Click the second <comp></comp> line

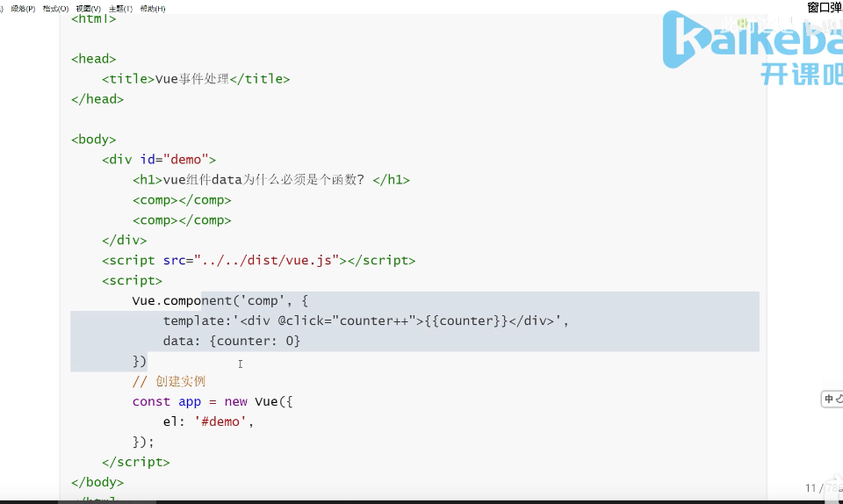[x=182, y=220]
